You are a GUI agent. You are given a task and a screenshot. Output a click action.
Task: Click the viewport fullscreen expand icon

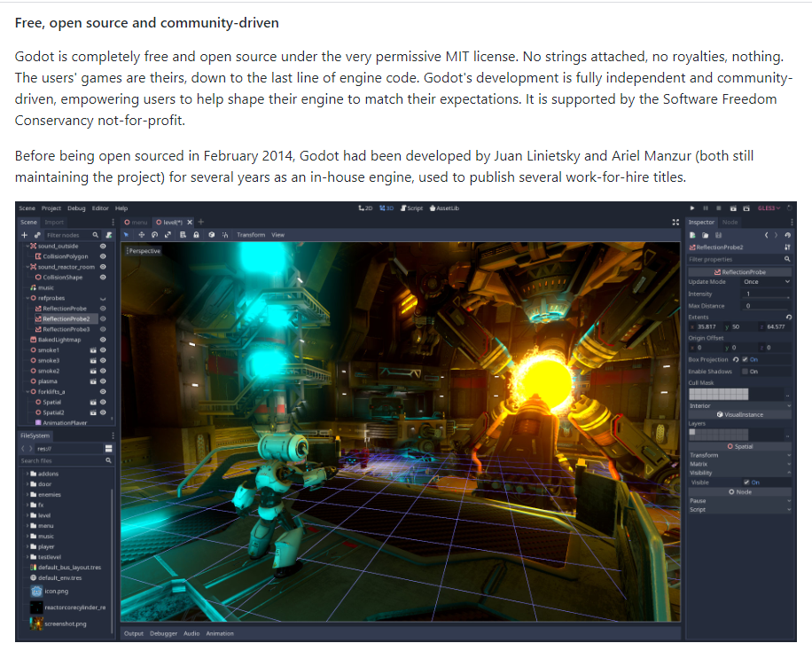click(676, 222)
